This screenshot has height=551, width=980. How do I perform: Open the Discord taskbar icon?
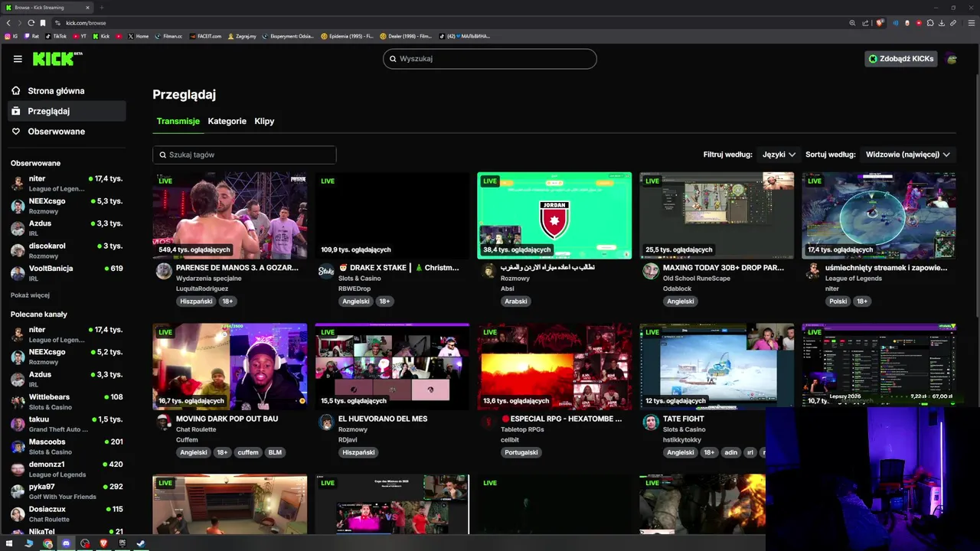coord(66,543)
